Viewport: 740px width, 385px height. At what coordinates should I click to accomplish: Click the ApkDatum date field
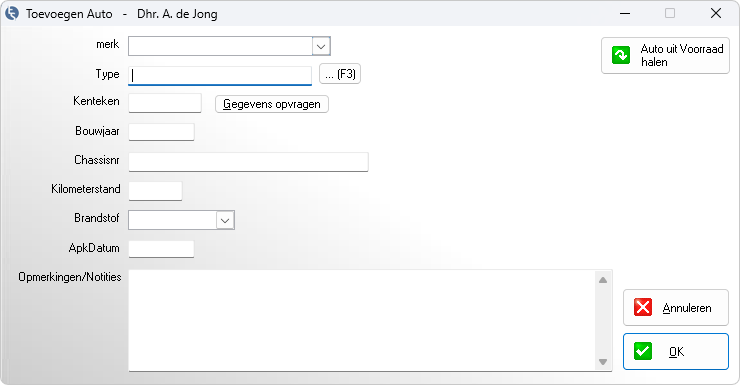(x=161, y=249)
